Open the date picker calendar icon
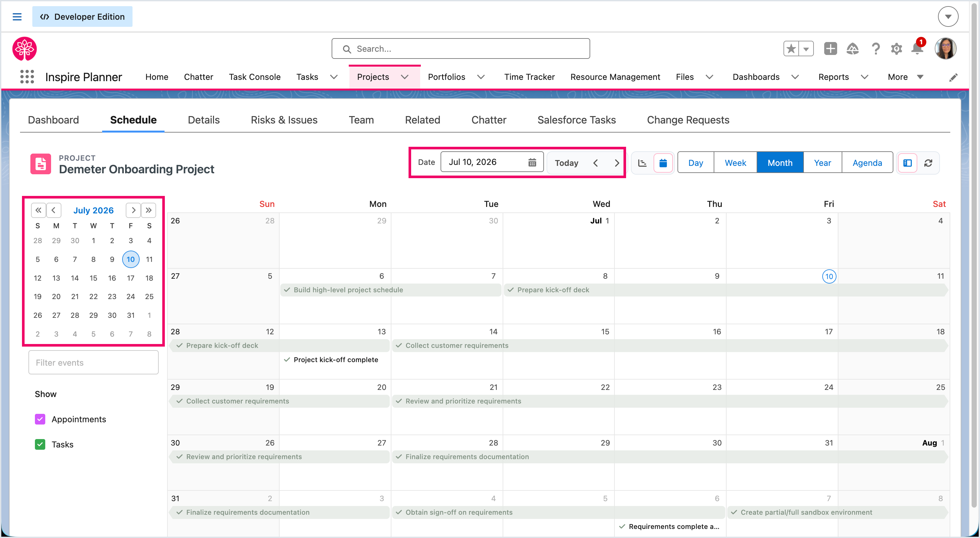 point(532,162)
